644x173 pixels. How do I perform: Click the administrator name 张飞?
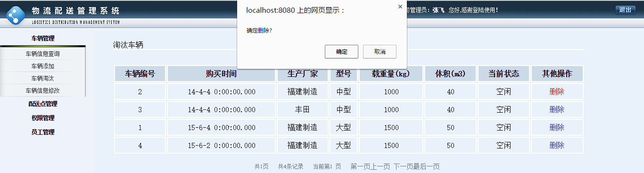(438, 10)
